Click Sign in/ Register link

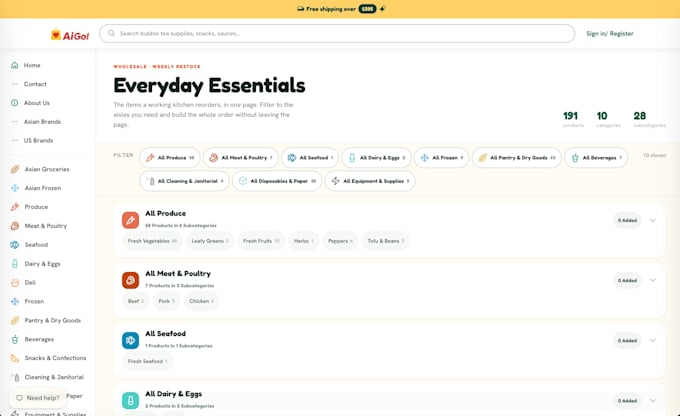click(610, 33)
